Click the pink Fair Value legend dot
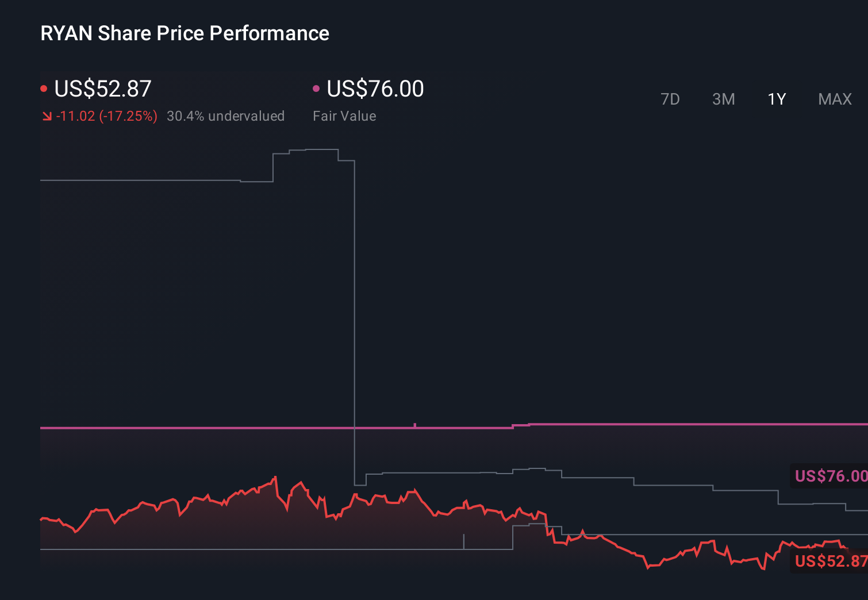This screenshot has height=600, width=868. coord(316,87)
